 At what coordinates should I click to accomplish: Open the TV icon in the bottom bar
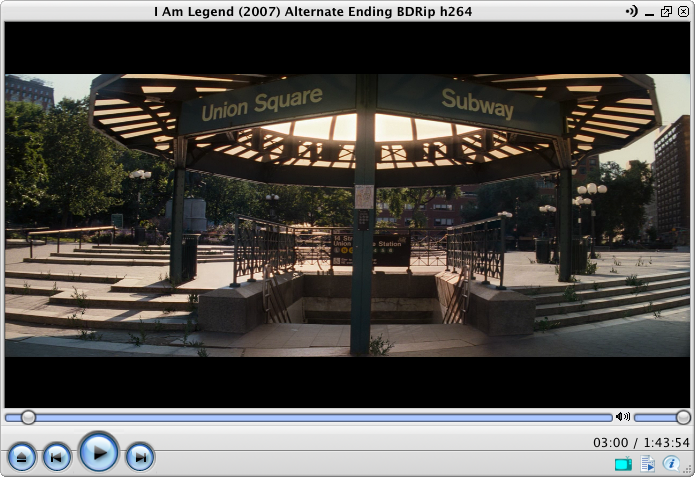point(623,464)
